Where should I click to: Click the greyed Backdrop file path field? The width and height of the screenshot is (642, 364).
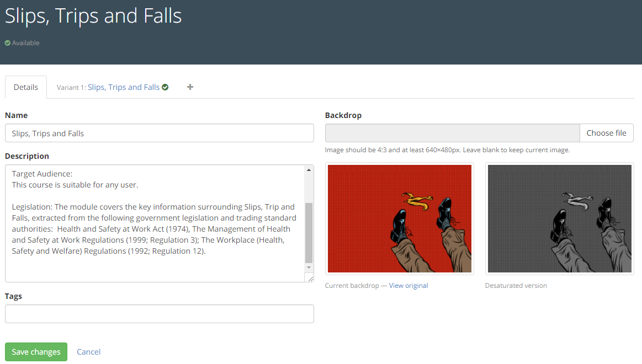pos(452,133)
